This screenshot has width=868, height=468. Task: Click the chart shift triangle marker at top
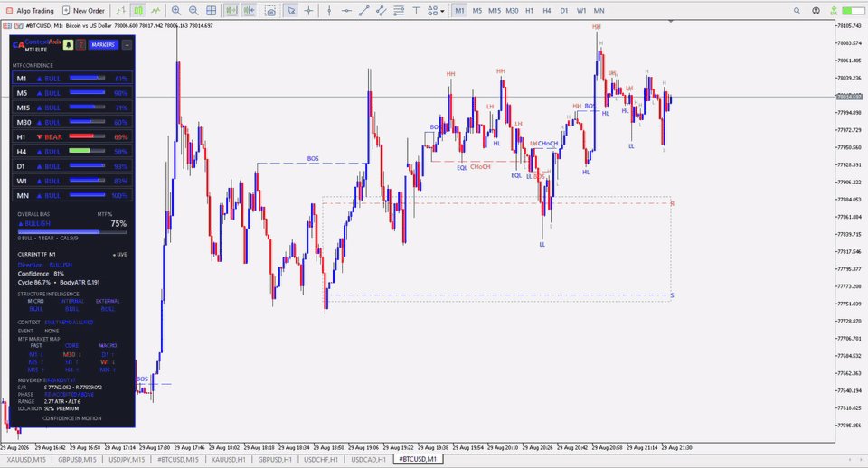[671, 22]
